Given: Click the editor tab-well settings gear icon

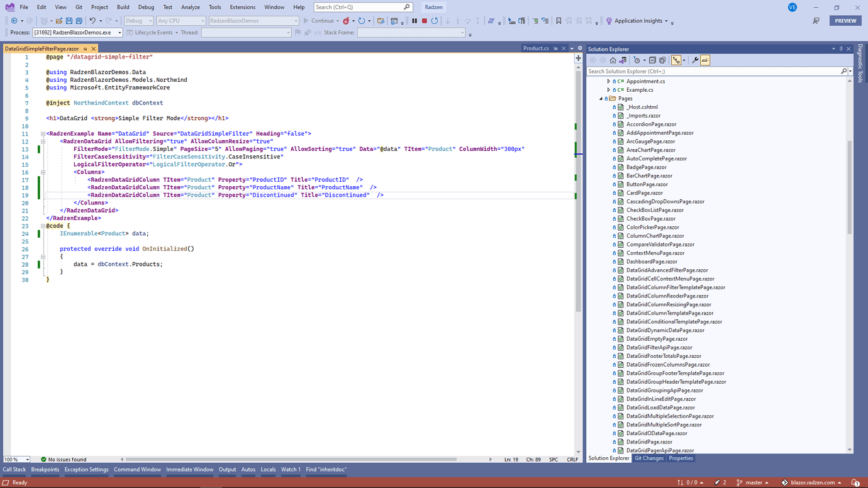Looking at the screenshot, I should pos(580,48).
